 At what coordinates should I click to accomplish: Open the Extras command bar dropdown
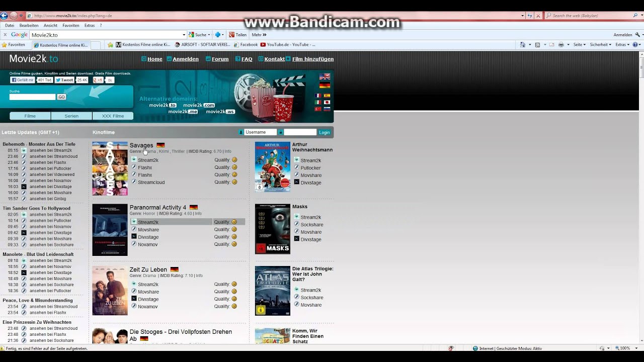622,45
